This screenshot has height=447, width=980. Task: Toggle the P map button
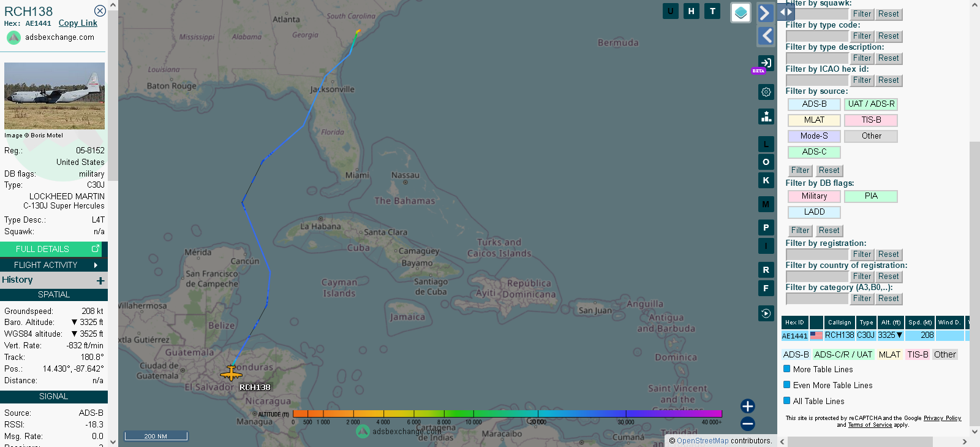coord(766,227)
